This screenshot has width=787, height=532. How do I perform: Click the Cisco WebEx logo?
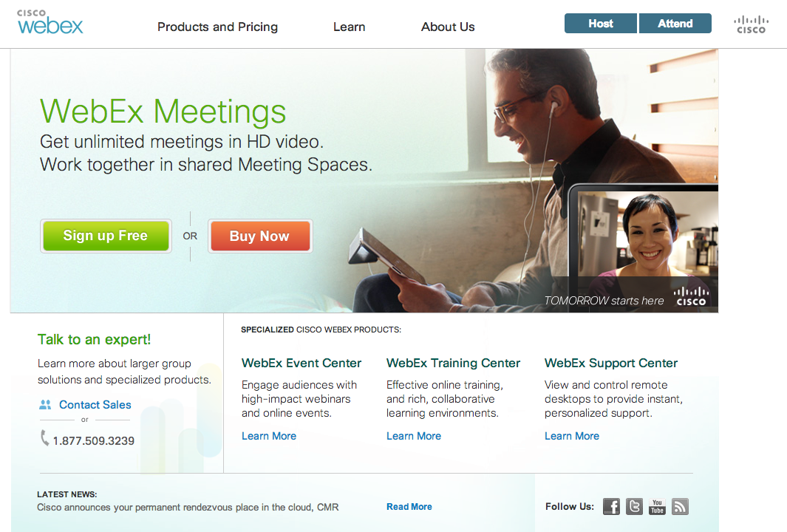pos(50,22)
